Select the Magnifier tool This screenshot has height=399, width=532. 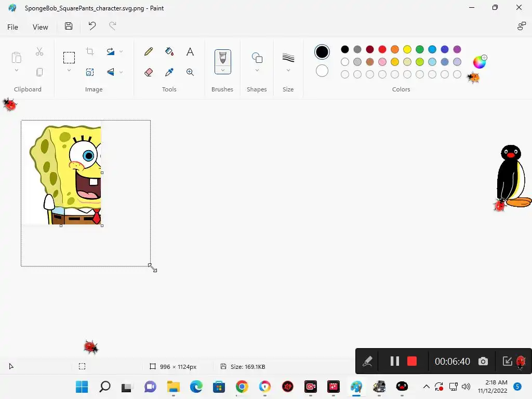point(190,72)
